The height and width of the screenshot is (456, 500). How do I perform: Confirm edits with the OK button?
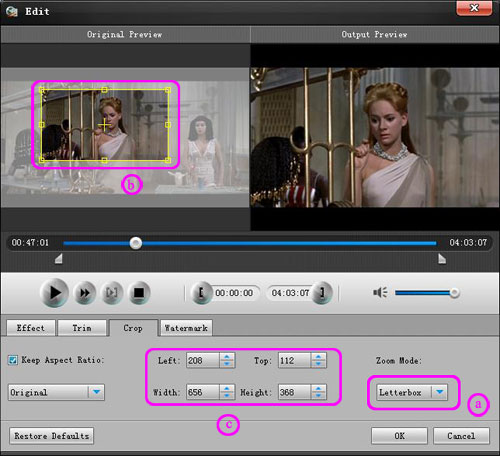399,436
